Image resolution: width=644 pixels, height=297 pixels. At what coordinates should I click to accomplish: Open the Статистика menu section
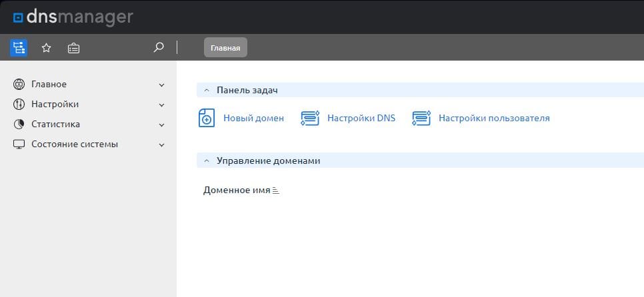(x=56, y=125)
